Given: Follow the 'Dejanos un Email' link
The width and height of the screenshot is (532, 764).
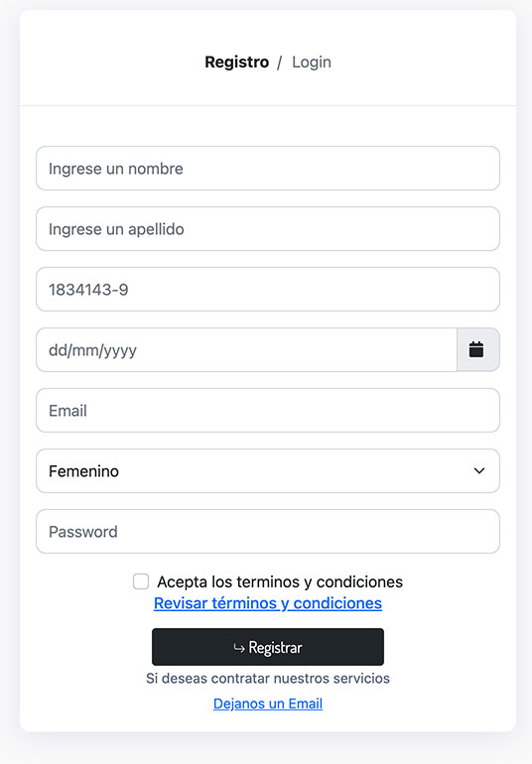Looking at the screenshot, I should (x=268, y=703).
